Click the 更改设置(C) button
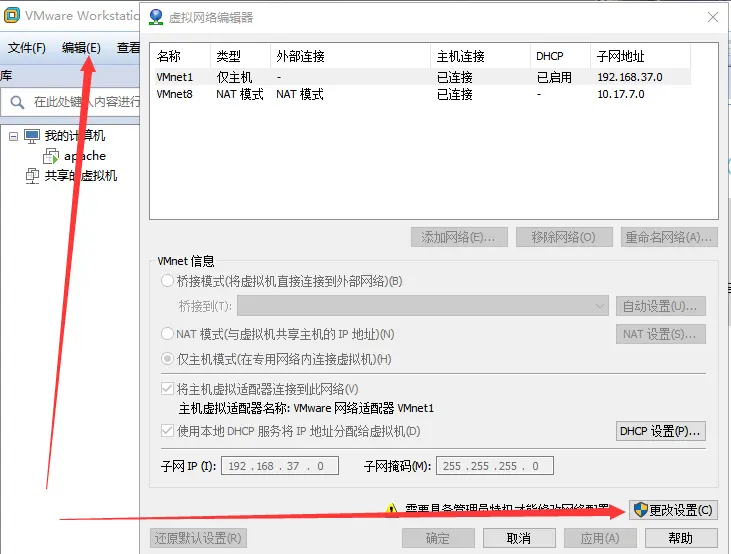The image size is (731, 554). tap(673, 510)
